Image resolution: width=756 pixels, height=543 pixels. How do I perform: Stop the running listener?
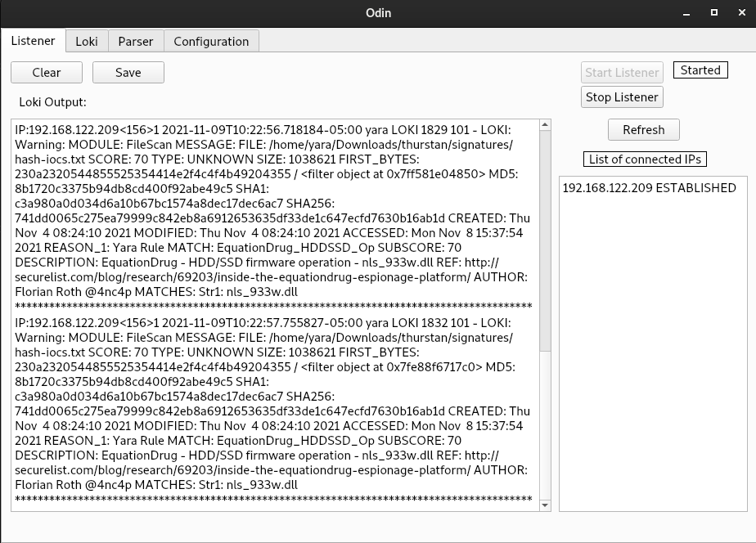622,96
